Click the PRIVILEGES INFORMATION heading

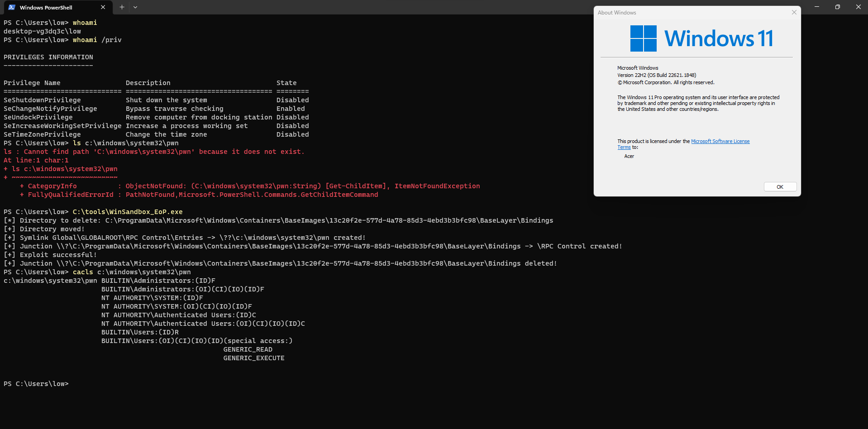48,57
